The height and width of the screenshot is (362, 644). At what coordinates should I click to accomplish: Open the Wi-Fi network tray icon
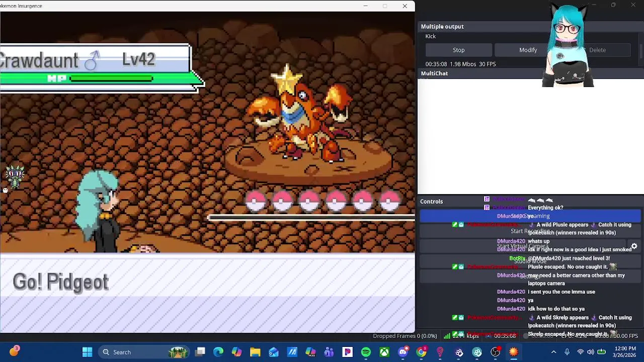pyautogui.click(x=581, y=352)
